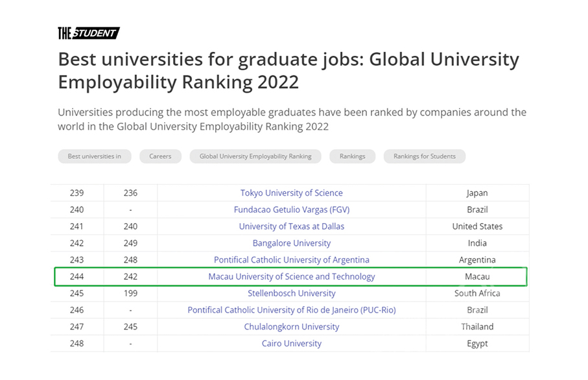Open the Tokyo University of Science link
The width and height of the screenshot is (588, 380).
291,193
